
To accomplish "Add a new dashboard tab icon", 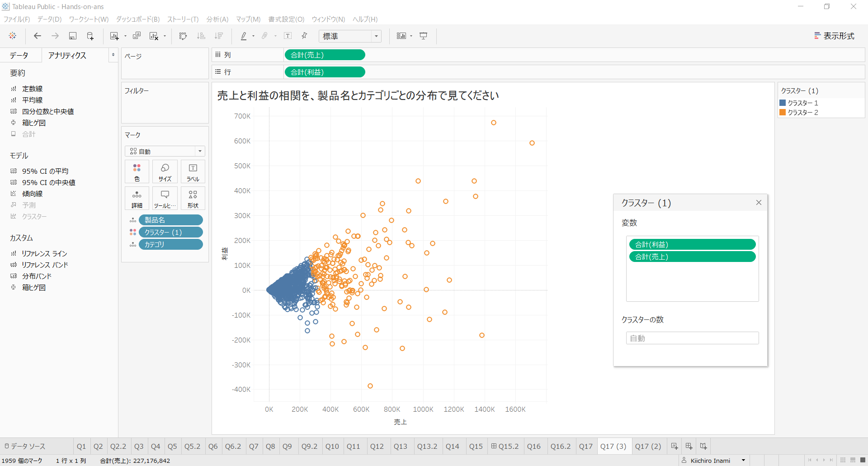I will tap(689, 446).
